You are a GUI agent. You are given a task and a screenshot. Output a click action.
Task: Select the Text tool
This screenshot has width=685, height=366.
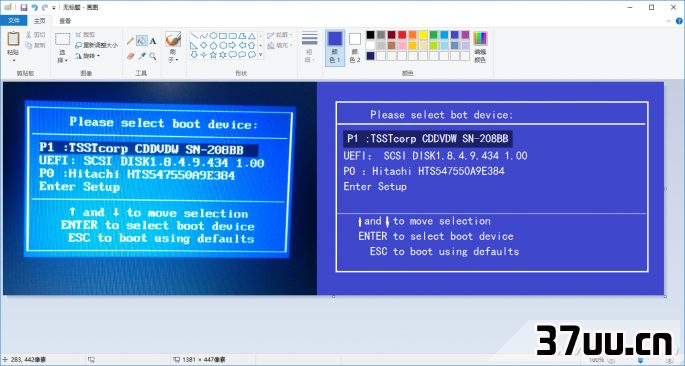point(153,41)
